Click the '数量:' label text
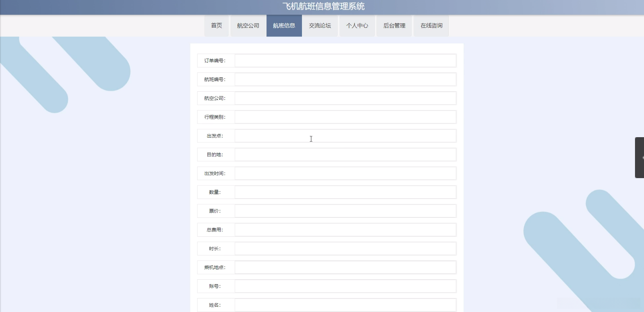Image resolution: width=644 pixels, height=312 pixels. pyautogui.click(x=215, y=192)
